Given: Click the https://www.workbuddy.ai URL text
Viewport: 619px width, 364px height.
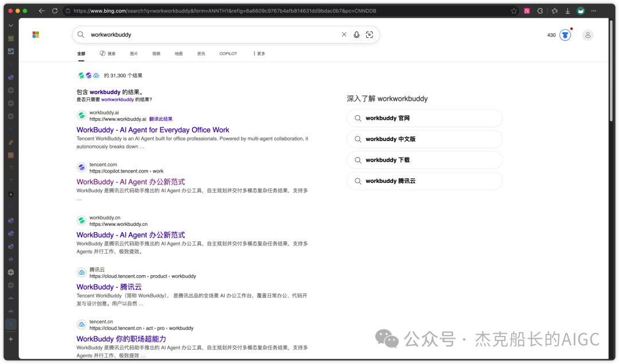Looking at the screenshot, I should tap(117, 119).
